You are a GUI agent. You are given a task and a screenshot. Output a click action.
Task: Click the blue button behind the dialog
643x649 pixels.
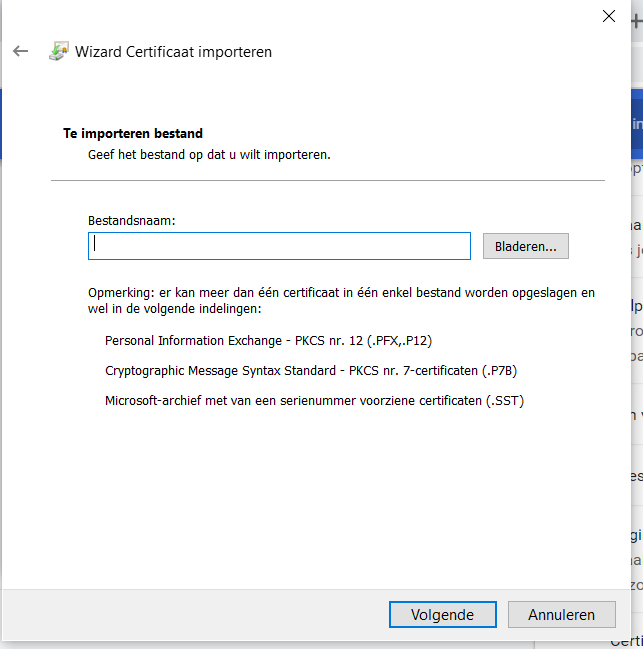[636, 125]
